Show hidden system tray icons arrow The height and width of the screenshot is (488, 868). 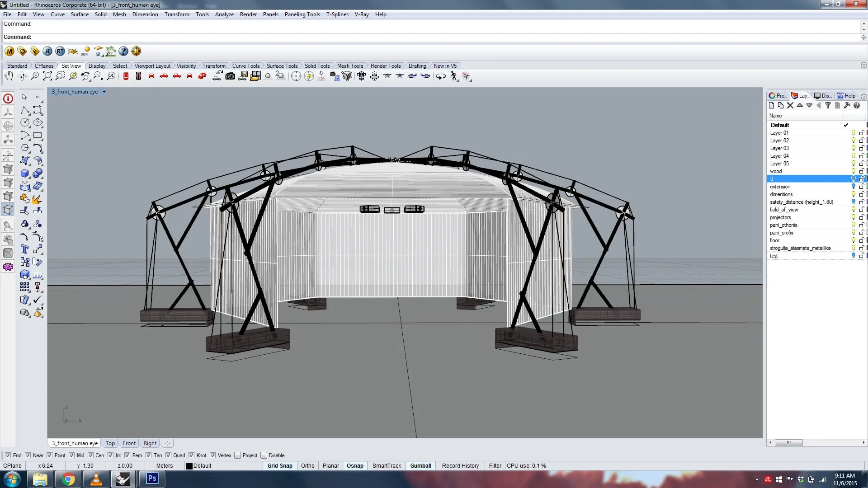point(757,479)
